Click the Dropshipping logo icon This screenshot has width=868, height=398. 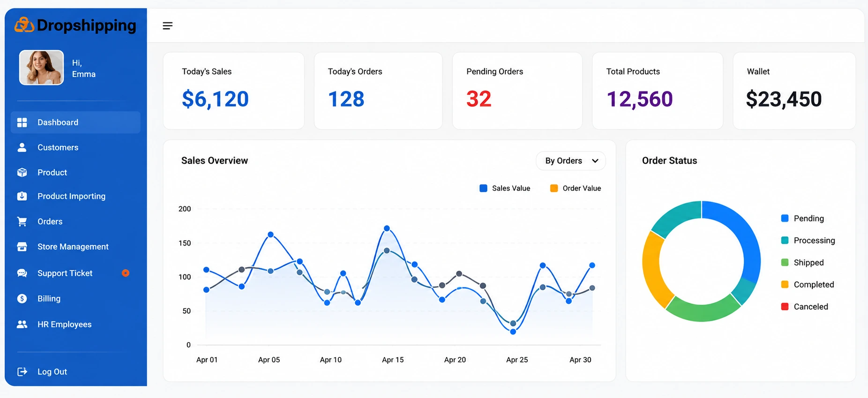pyautogui.click(x=24, y=24)
